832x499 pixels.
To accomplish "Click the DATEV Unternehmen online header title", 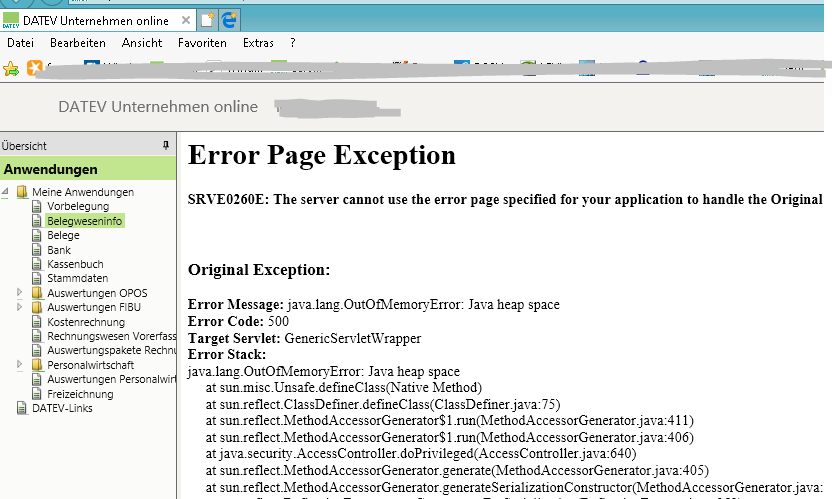I will [x=158, y=107].
